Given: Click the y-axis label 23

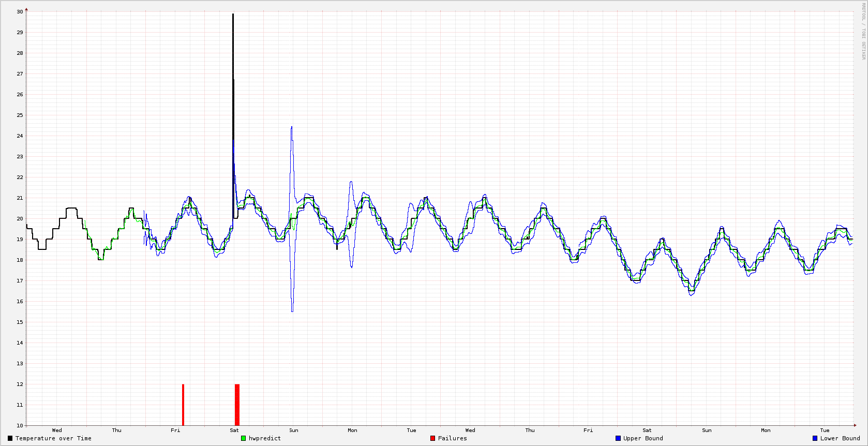Looking at the screenshot, I should point(20,156).
